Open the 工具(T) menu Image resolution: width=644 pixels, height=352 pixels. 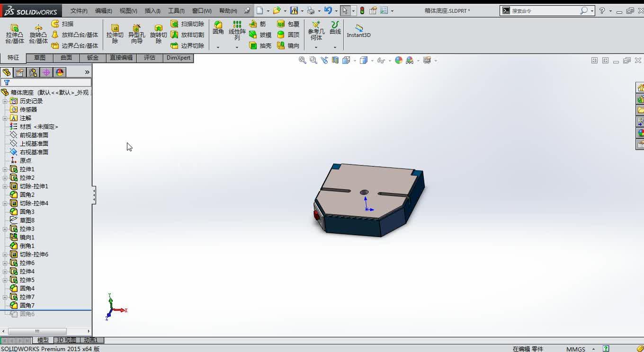177,11
